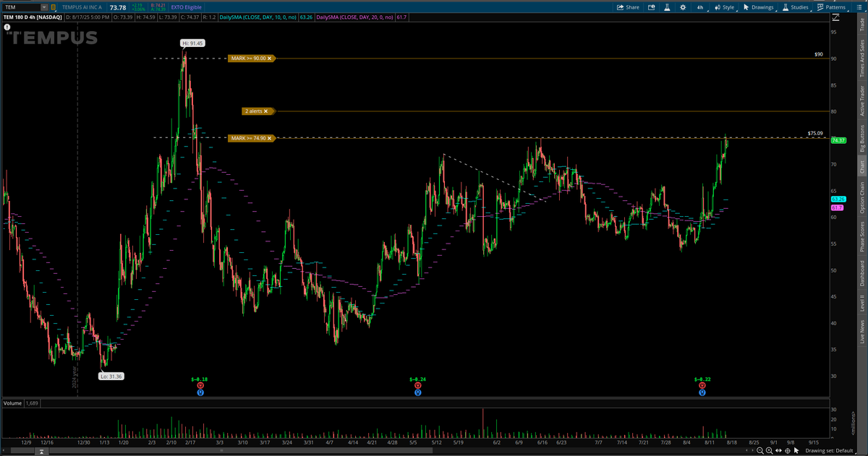The height and width of the screenshot is (456, 868).
Task: Click the exclamation notification icon on chart
Action: [7, 27]
